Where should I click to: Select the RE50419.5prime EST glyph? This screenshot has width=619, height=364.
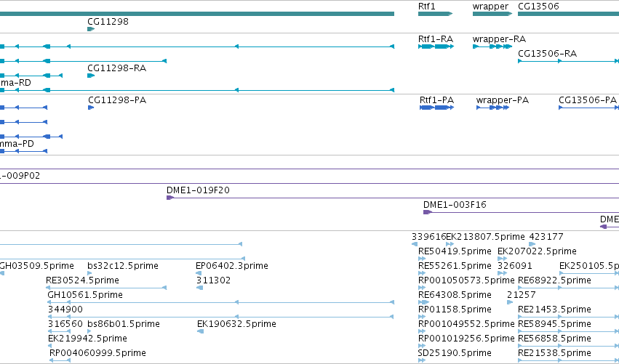tap(422, 259)
